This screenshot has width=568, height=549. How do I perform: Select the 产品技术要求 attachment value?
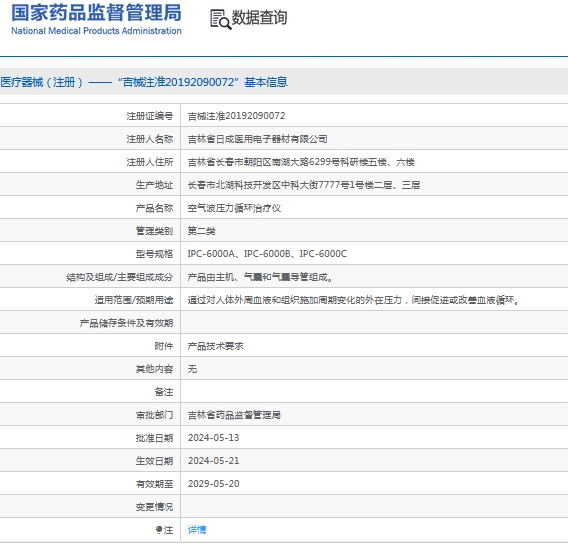pyautogui.click(x=215, y=346)
